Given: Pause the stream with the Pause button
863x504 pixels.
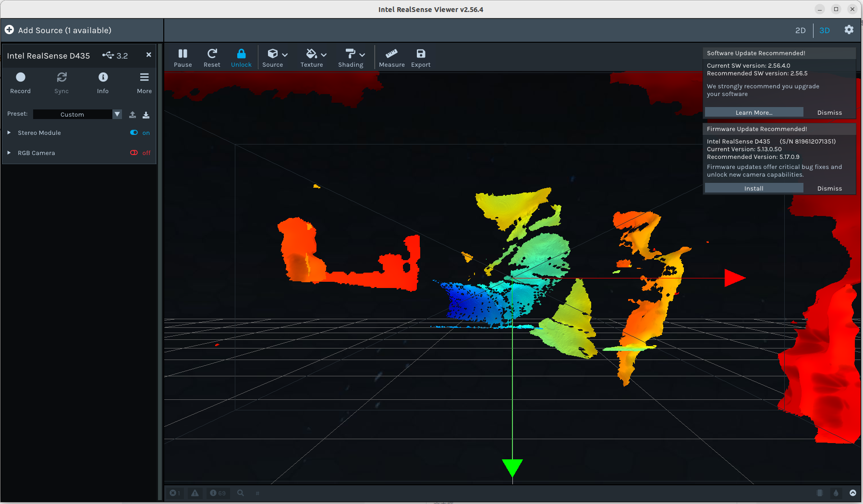Looking at the screenshot, I should click(182, 58).
